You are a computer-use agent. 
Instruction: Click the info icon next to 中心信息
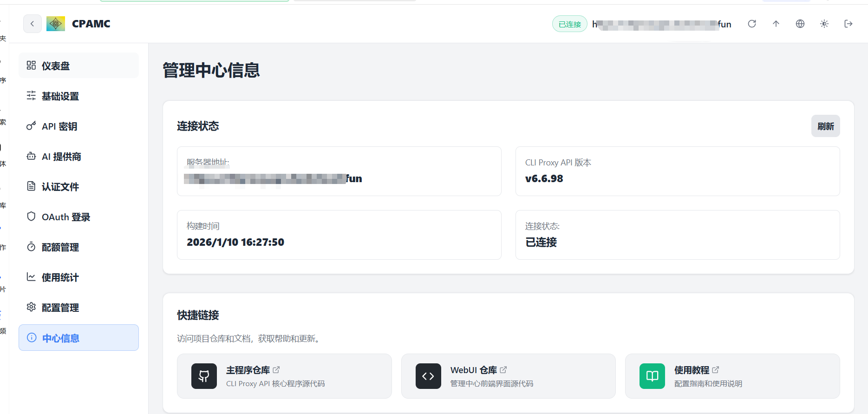point(32,338)
